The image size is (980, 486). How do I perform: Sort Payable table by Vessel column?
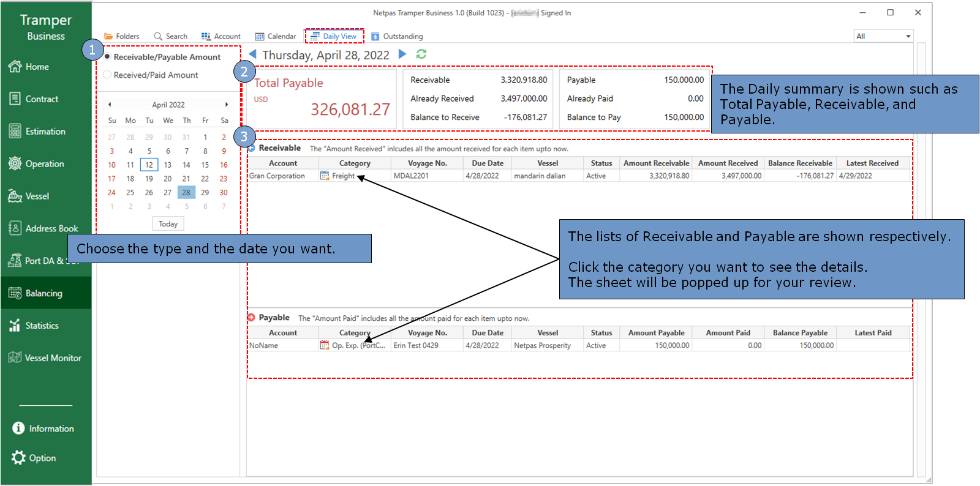point(548,333)
